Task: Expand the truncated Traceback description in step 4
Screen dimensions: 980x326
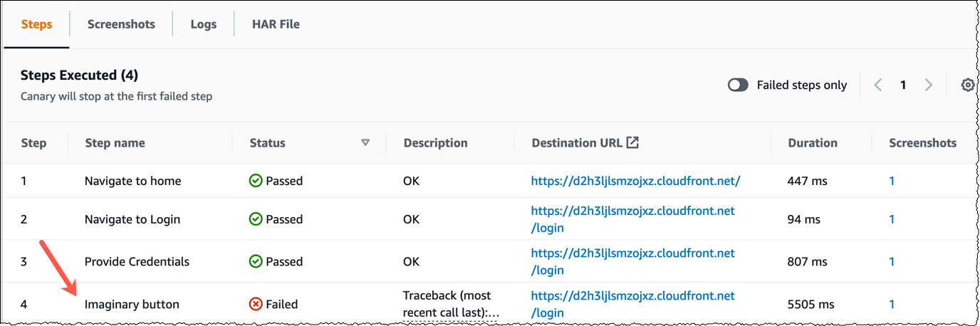Action: 446,304
